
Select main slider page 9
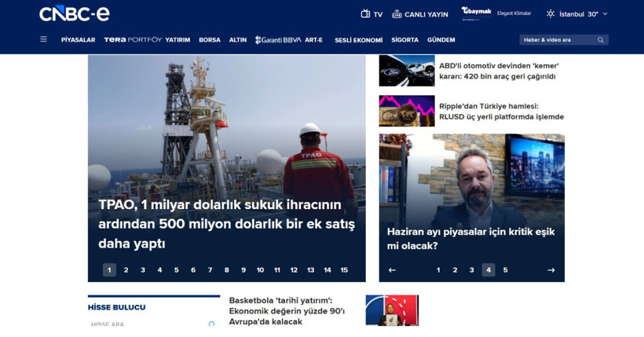[x=243, y=270]
